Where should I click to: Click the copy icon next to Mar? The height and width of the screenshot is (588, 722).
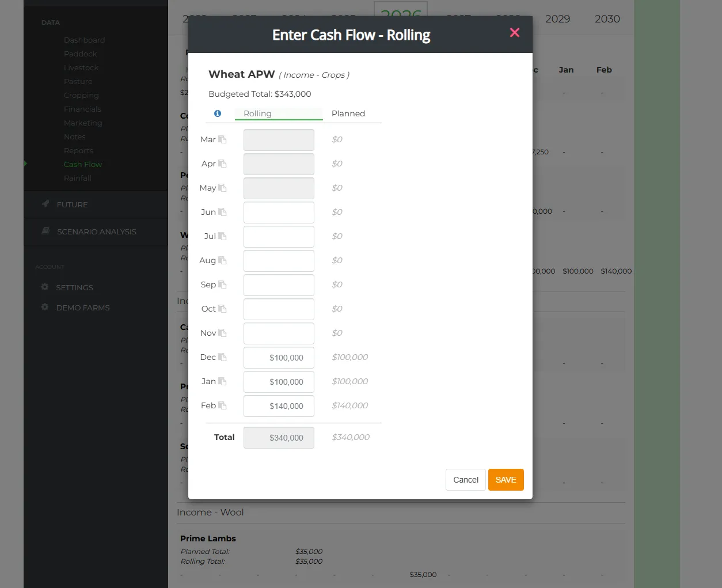tap(221, 139)
